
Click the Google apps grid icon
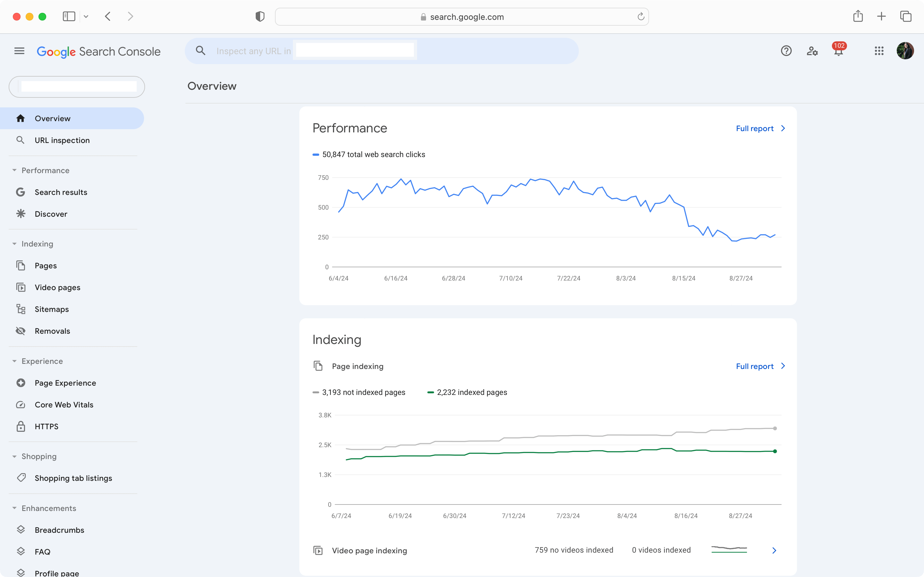click(x=879, y=51)
